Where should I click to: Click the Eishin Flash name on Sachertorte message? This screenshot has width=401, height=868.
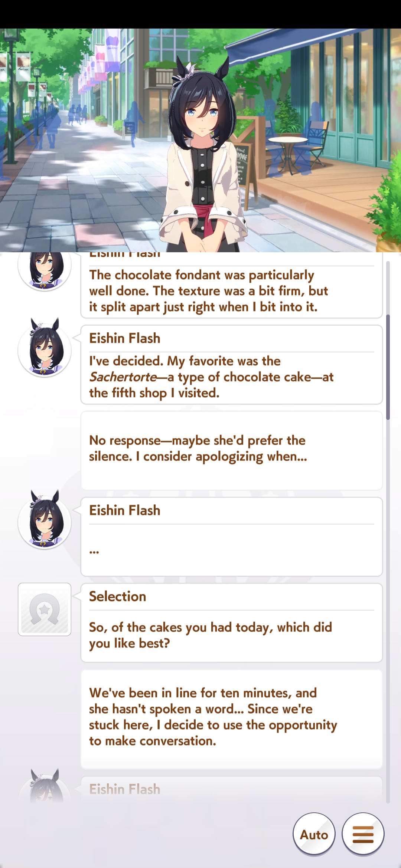click(125, 338)
